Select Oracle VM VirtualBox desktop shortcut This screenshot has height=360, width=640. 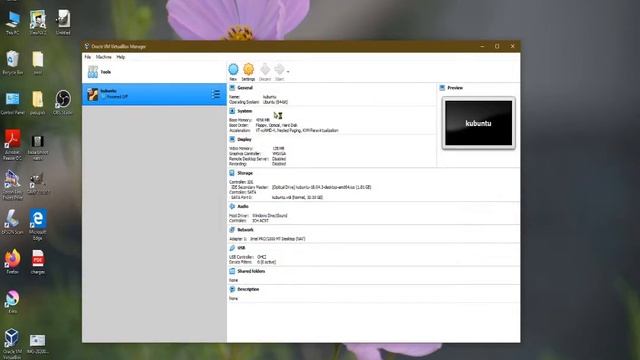click(x=12, y=344)
